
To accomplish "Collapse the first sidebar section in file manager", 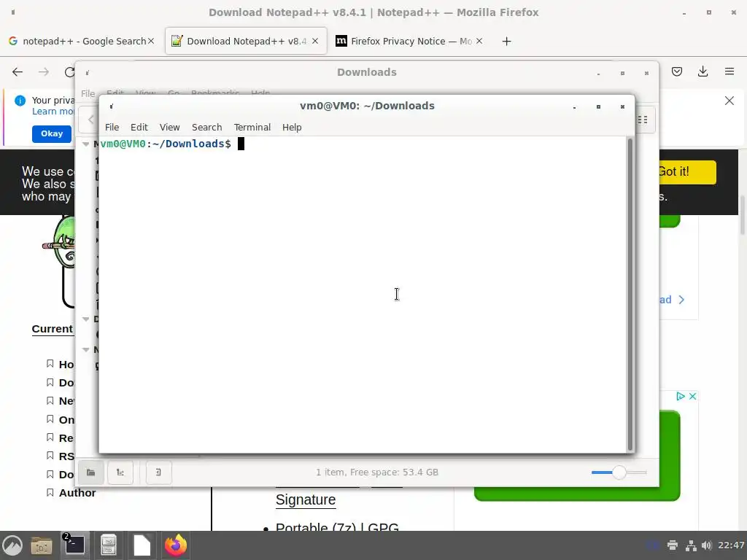I will click(x=86, y=144).
